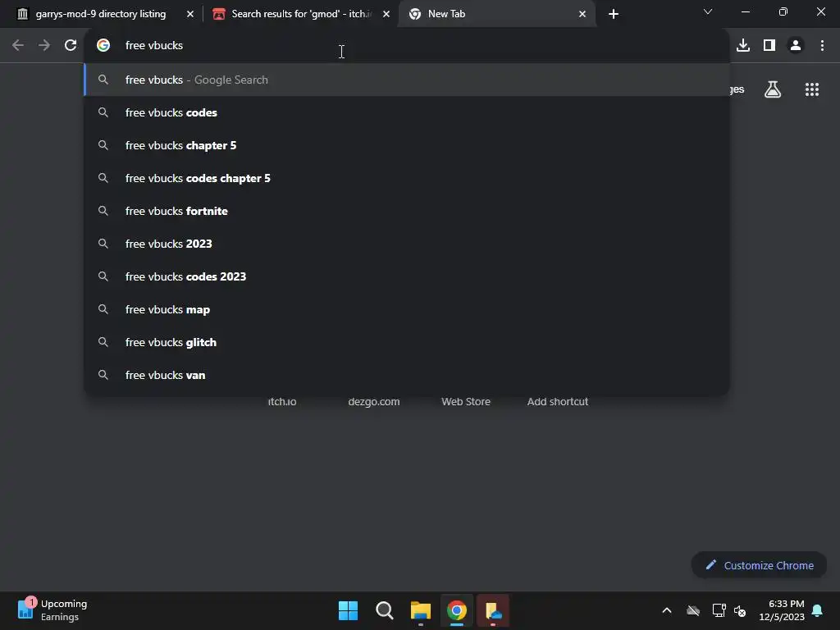Screen dimensions: 840x630
Task: Open the downloads icon in toolbar
Action: coord(743,46)
